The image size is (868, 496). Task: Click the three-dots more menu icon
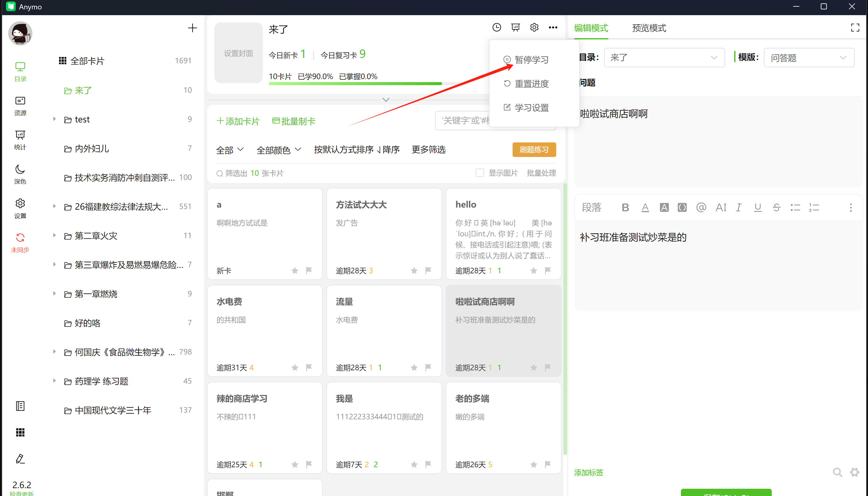tap(553, 27)
